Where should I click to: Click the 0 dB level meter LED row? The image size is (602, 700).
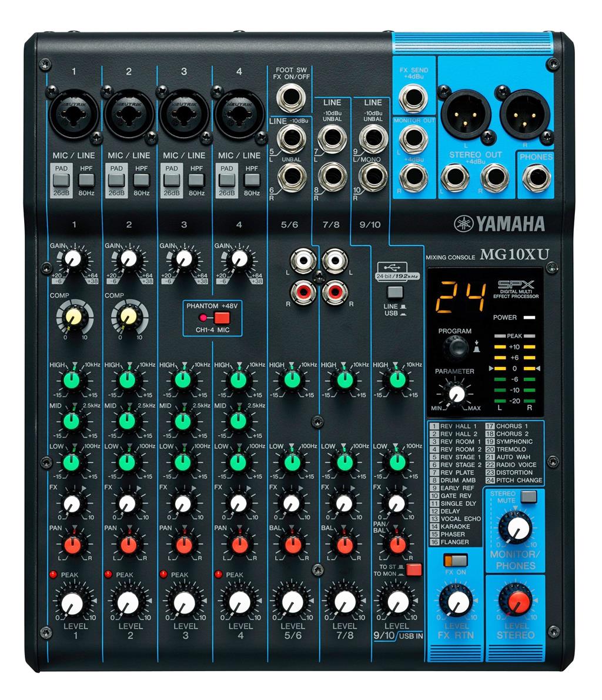(x=514, y=369)
